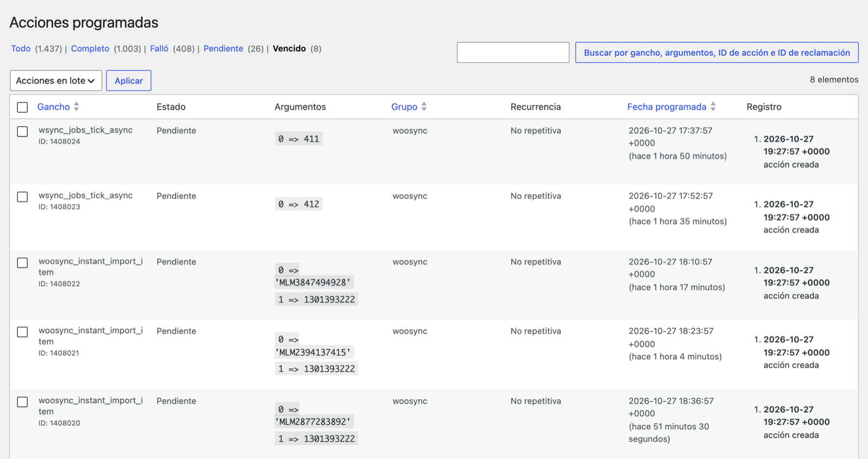Click the Gancho column header link
The image size is (868, 459).
pos(53,107)
